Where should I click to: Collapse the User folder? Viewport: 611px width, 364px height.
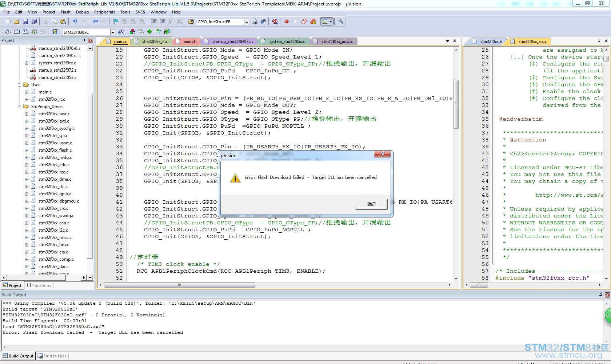[19, 85]
